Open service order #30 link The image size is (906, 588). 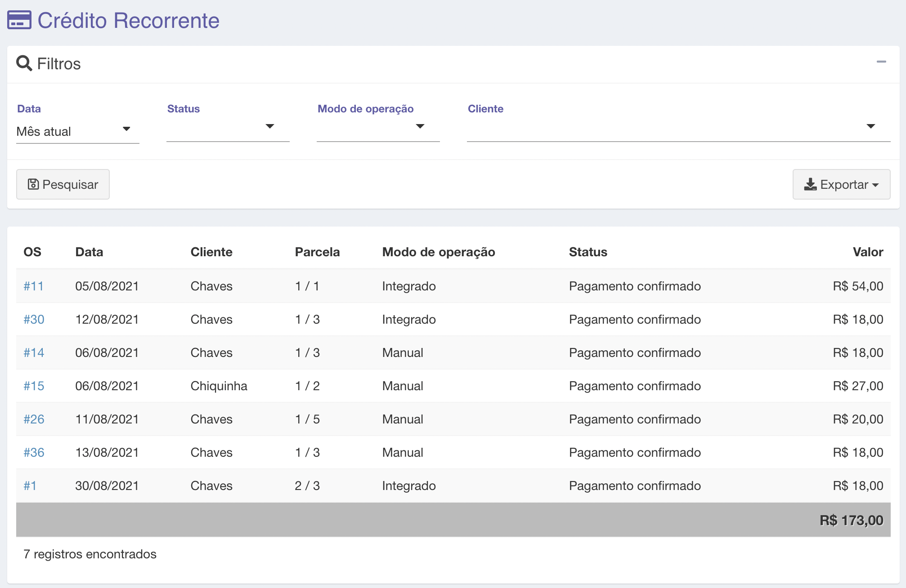click(34, 319)
